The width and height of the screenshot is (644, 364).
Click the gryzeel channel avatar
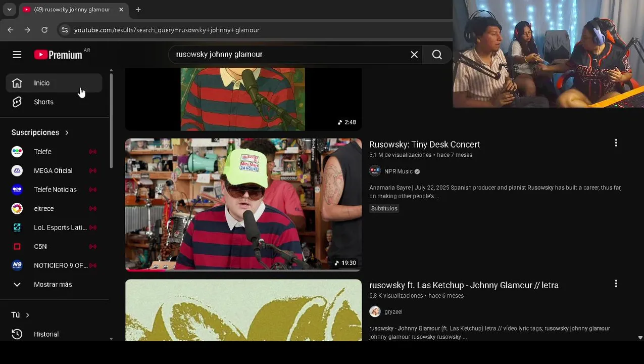pyautogui.click(x=375, y=311)
